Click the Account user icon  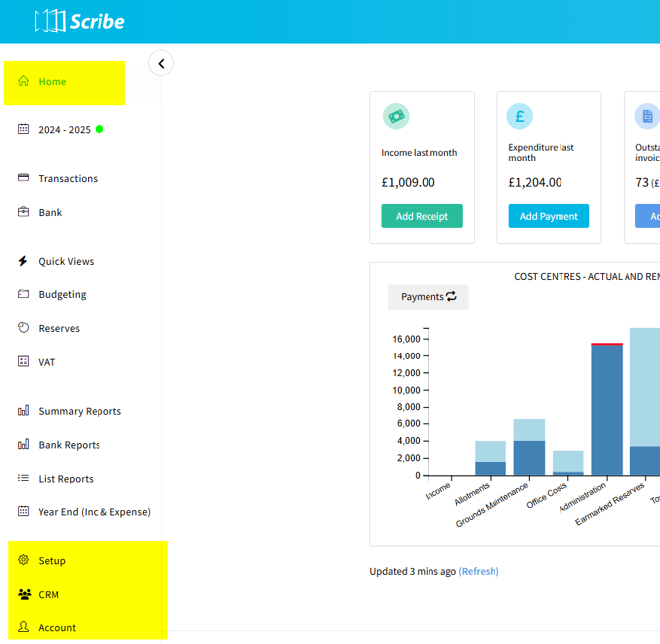click(24, 627)
